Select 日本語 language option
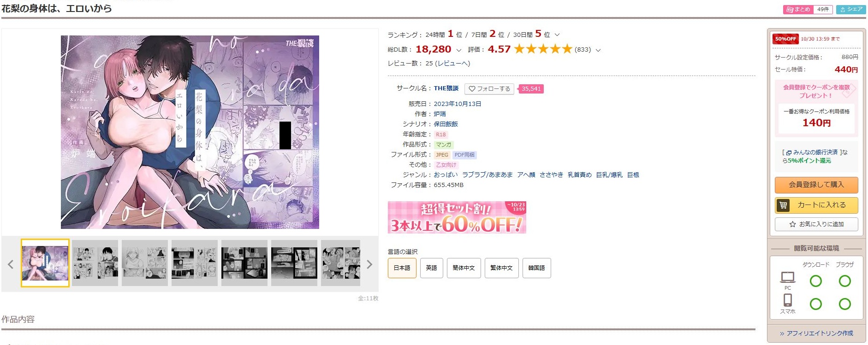The width and height of the screenshot is (868, 345). coord(402,268)
